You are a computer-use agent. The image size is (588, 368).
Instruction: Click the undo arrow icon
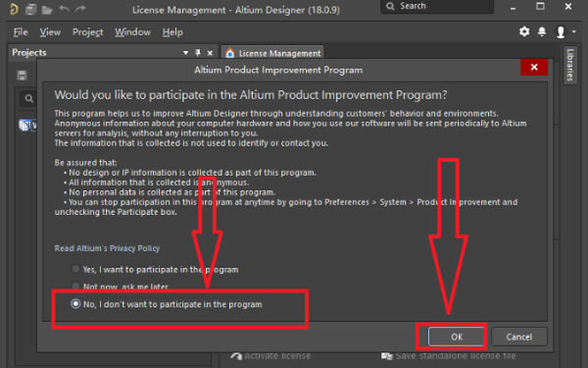(x=64, y=9)
